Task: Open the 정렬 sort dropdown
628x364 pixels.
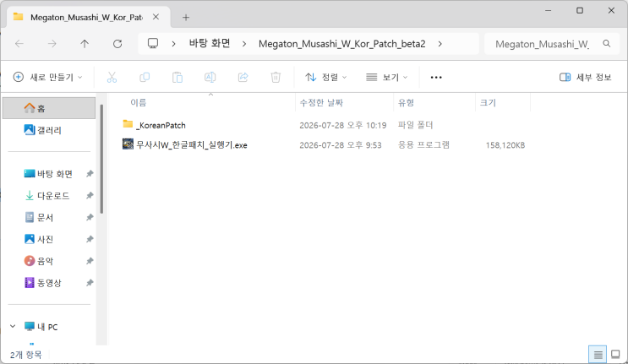Action: tap(325, 77)
